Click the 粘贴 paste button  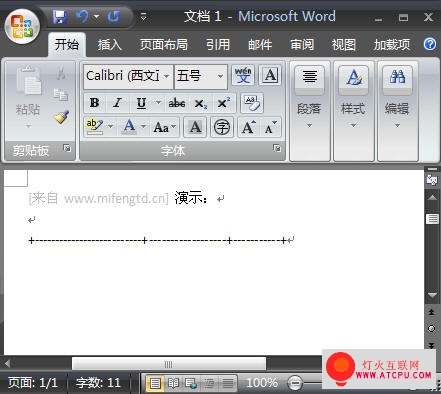click(x=28, y=90)
